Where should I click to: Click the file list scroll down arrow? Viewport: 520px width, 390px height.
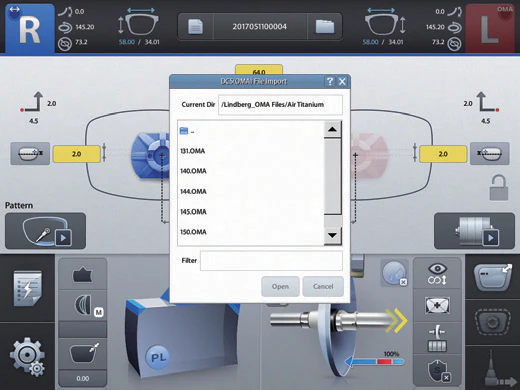pyautogui.click(x=332, y=236)
